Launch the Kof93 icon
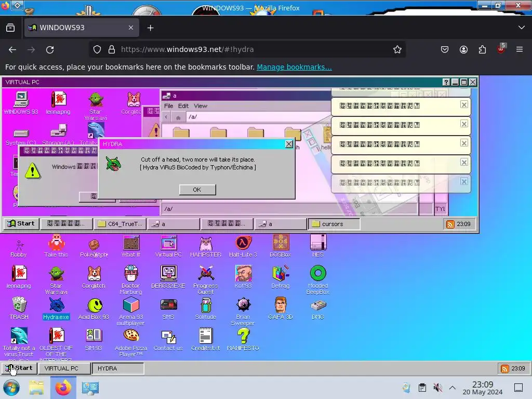The image size is (532, 399). 243,277
